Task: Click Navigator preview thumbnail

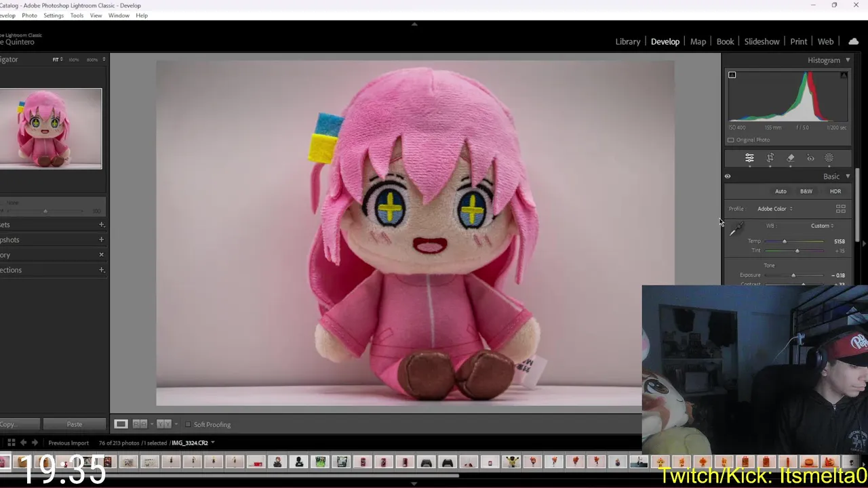Action: (51, 128)
